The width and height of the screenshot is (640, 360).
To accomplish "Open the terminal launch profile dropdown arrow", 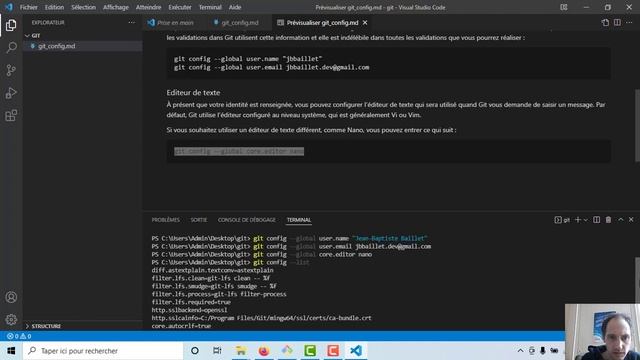I will tap(586, 220).
